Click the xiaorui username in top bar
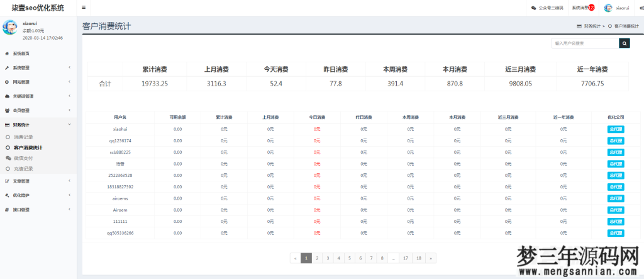 pyautogui.click(x=622, y=8)
